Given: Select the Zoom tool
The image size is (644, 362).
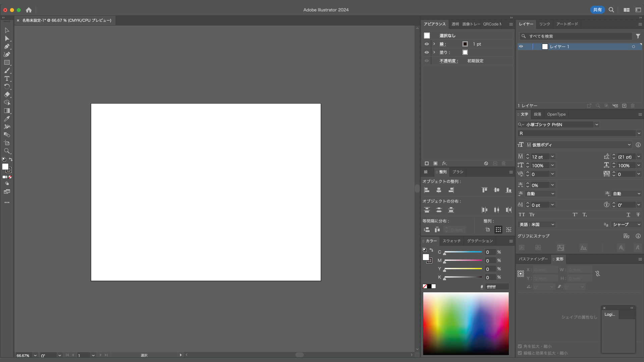Looking at the screenshot, I should tap(7, 151).
